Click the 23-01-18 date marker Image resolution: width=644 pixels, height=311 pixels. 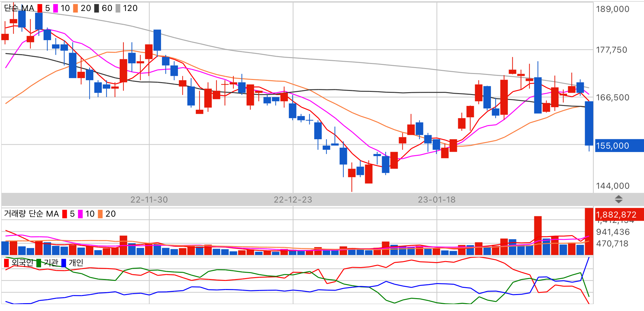[437, 200]
